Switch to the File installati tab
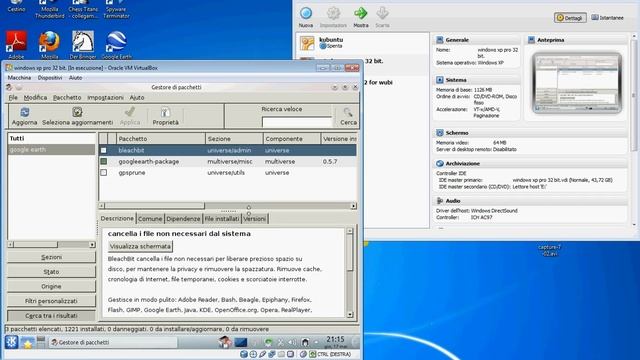The image size is (640, 360). point(222,219)
